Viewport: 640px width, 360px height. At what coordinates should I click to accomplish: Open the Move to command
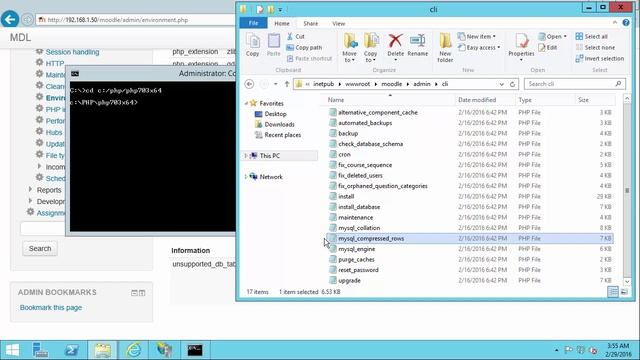[350, 48]
